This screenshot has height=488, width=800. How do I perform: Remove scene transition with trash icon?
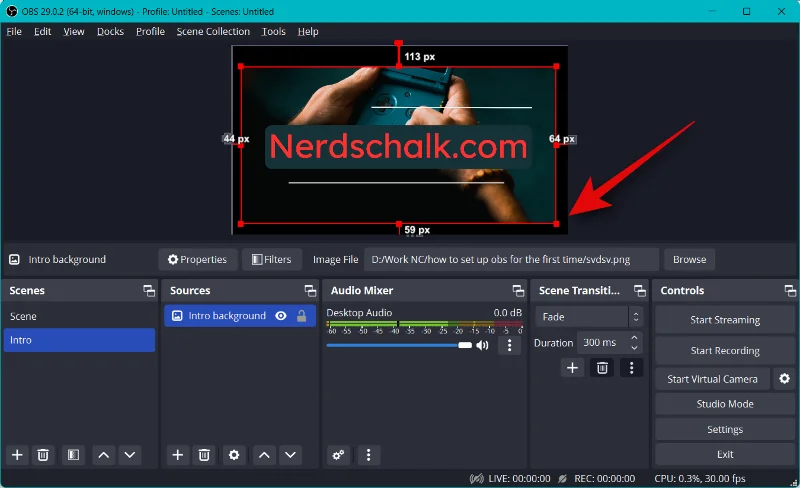[602, 368]
